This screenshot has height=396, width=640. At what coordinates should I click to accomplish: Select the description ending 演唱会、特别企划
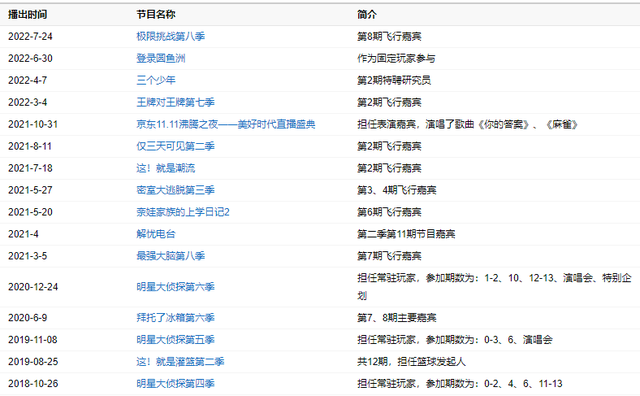pyautogui.click(x=494, y=287)
